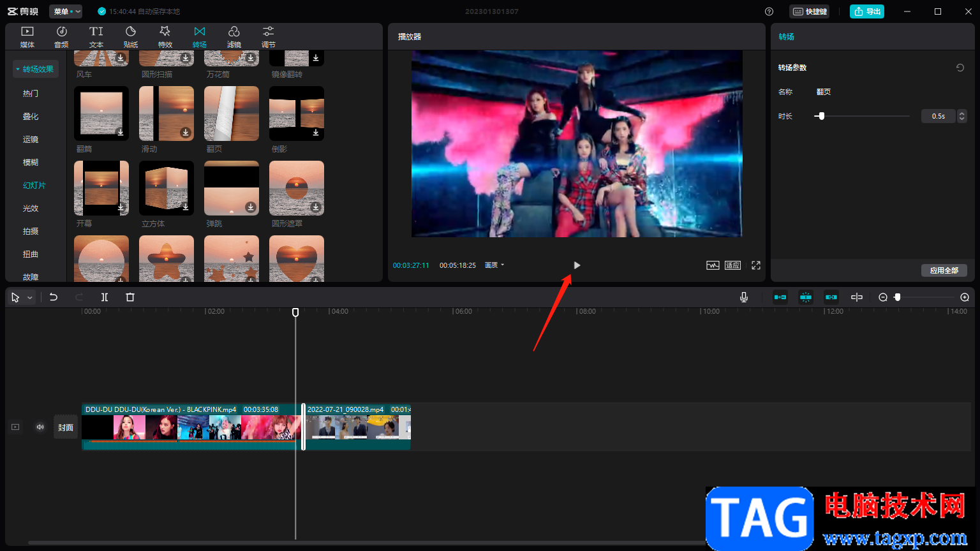Play the video in the player

(577, 265)
